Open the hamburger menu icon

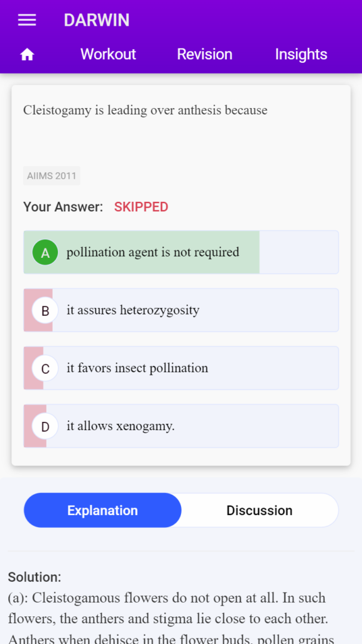27,20
